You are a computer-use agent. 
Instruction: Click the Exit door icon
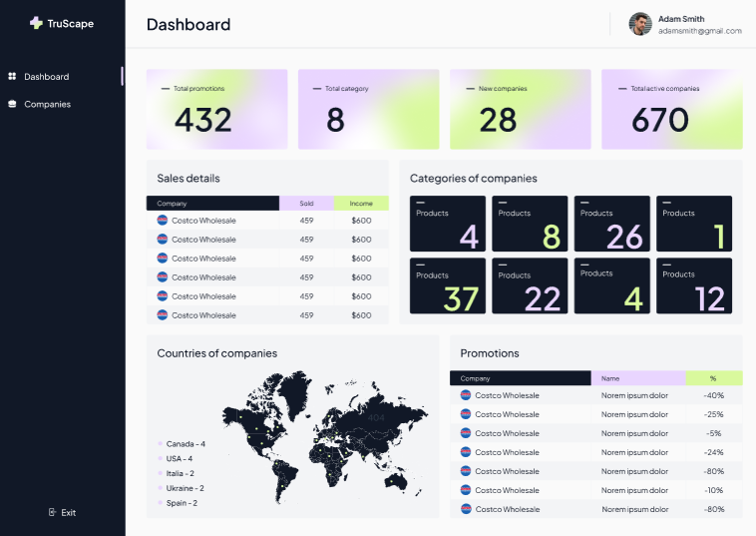point(52,512)
